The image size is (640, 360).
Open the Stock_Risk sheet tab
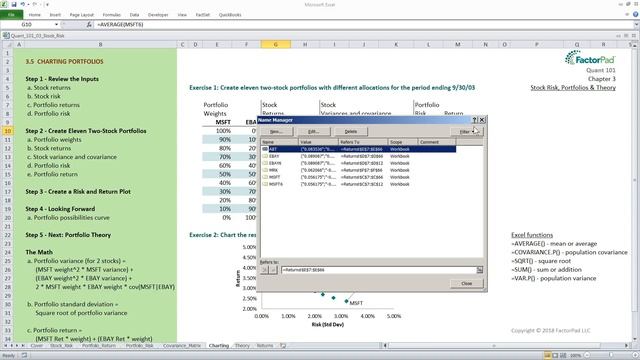61,346
